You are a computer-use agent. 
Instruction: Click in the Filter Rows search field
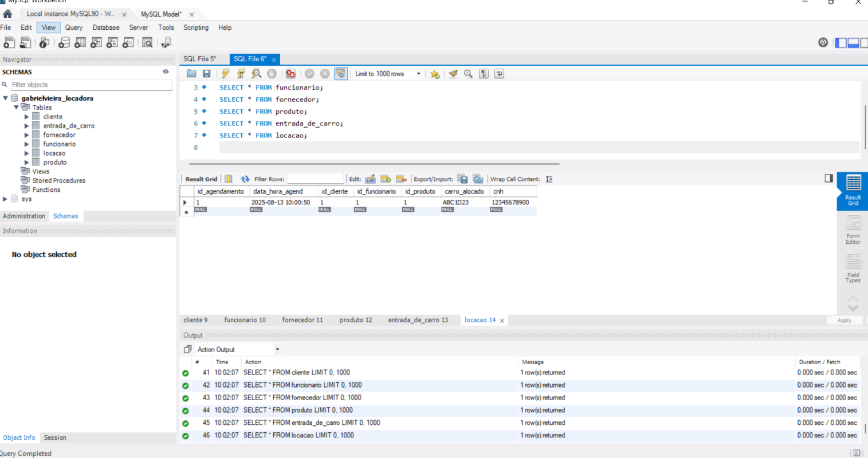pyautogui.click(x=315, y=179)
